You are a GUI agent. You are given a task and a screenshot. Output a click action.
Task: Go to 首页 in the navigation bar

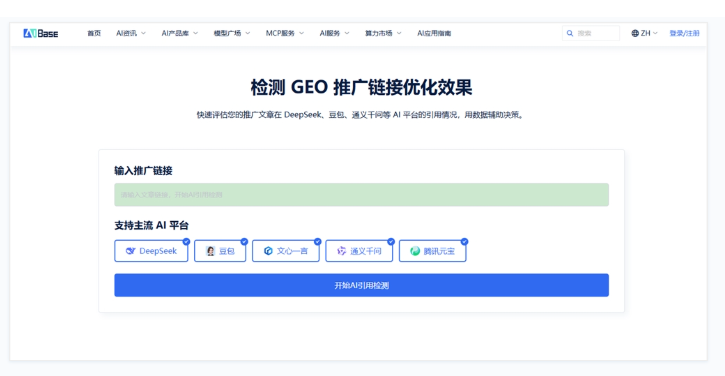click(x=94, y=33)
